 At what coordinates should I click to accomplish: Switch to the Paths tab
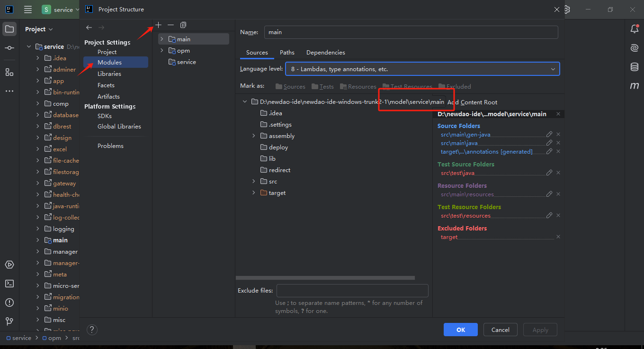coord(287,52)
